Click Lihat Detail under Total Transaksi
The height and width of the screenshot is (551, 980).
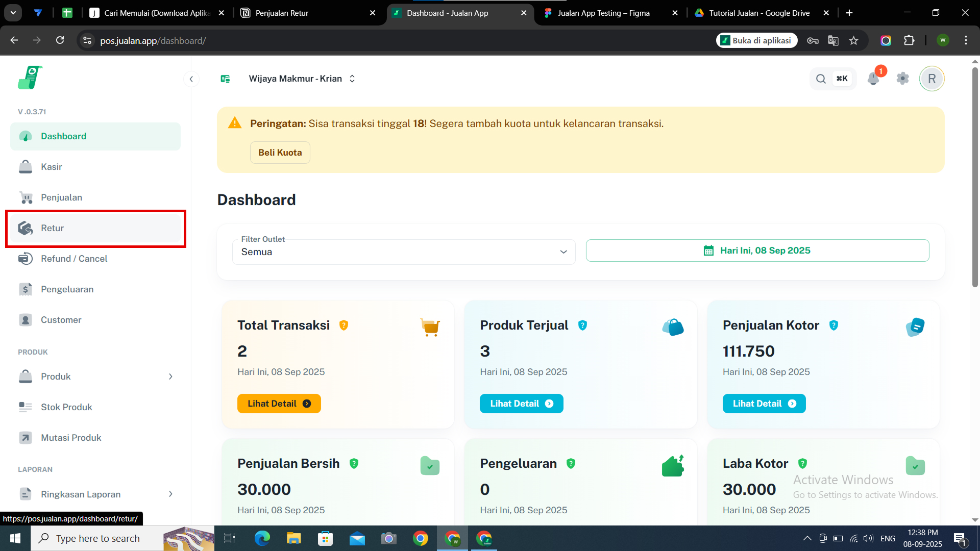(279, 404)
